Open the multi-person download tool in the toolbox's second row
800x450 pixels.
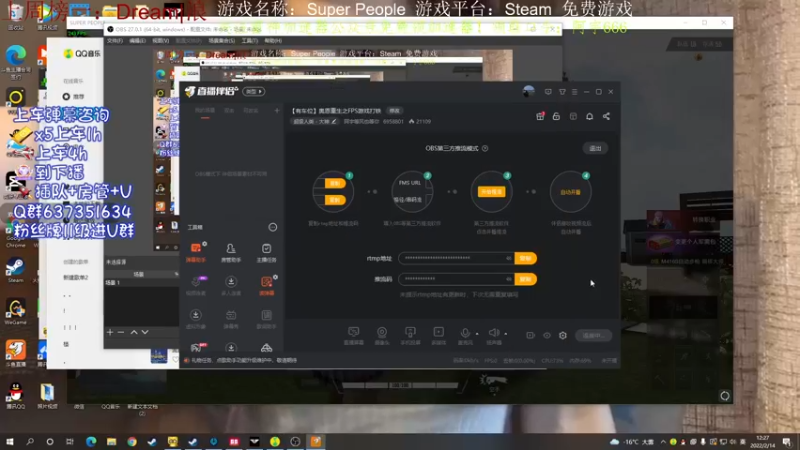click(231, 286)
